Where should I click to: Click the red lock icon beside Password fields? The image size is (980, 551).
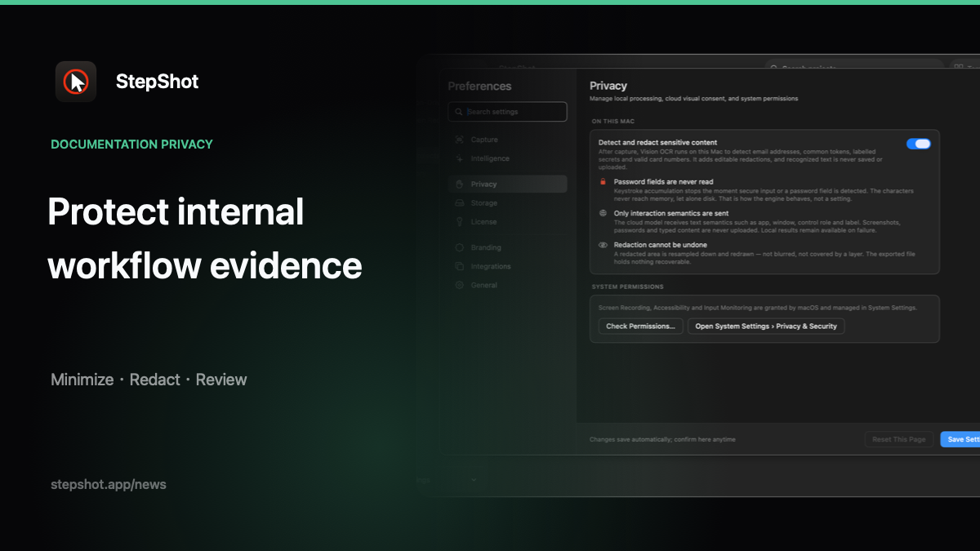[603, 181]
